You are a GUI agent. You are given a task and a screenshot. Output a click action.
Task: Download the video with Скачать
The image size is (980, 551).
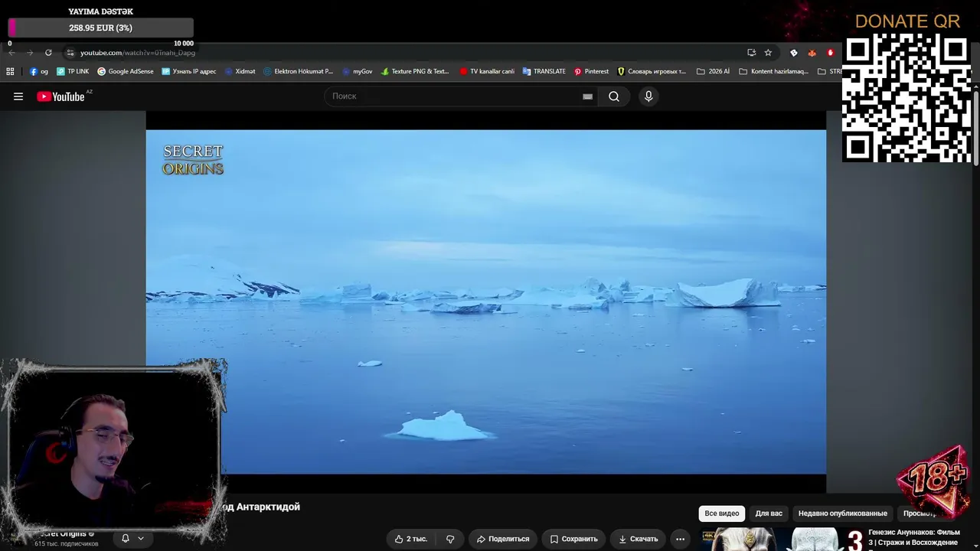638,539
